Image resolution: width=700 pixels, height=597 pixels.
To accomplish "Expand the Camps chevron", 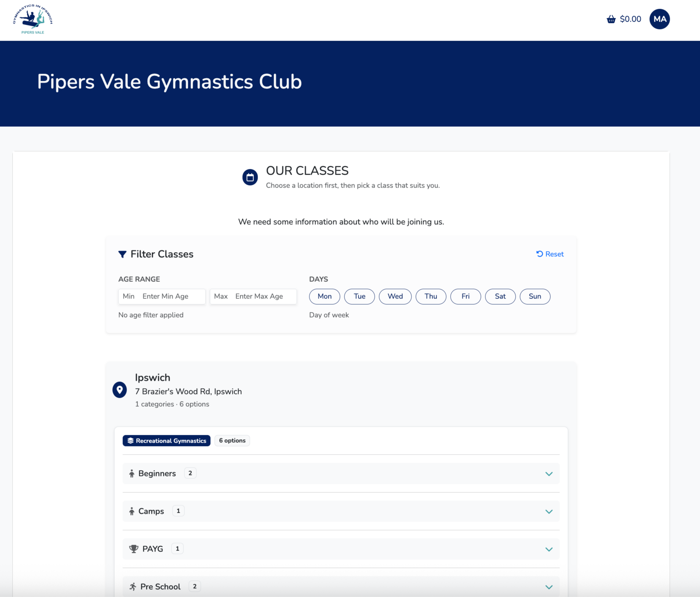I will 549,511.
